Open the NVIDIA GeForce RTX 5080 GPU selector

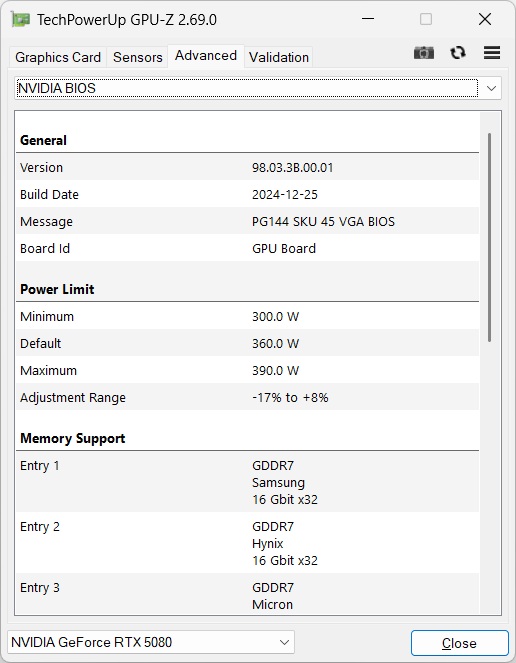pyautogui.click(x=151, y=642)
